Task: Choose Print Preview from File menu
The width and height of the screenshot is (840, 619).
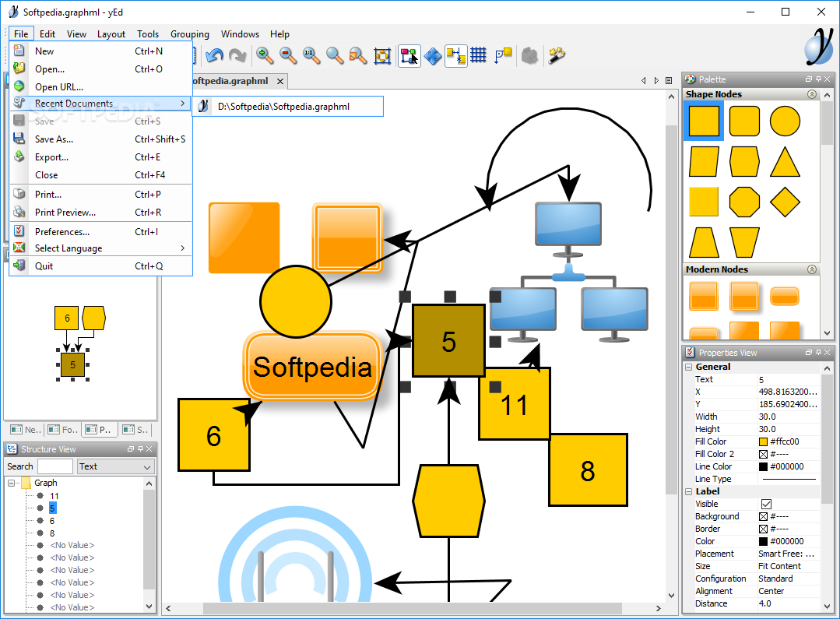Action: (x=100, y=213)
